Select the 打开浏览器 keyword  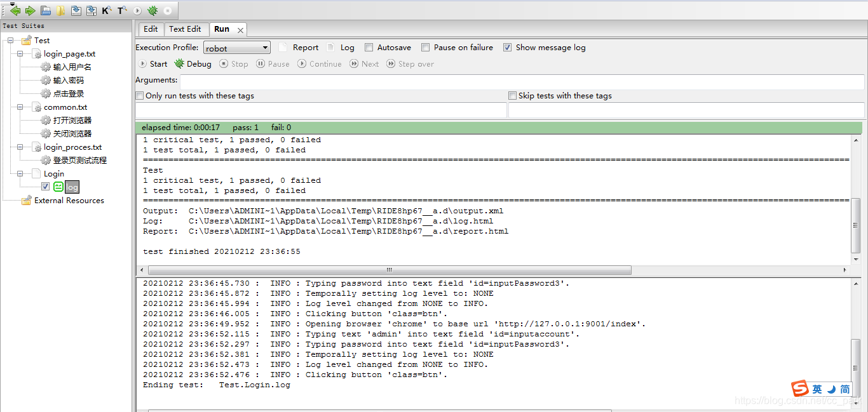point(72,121)
